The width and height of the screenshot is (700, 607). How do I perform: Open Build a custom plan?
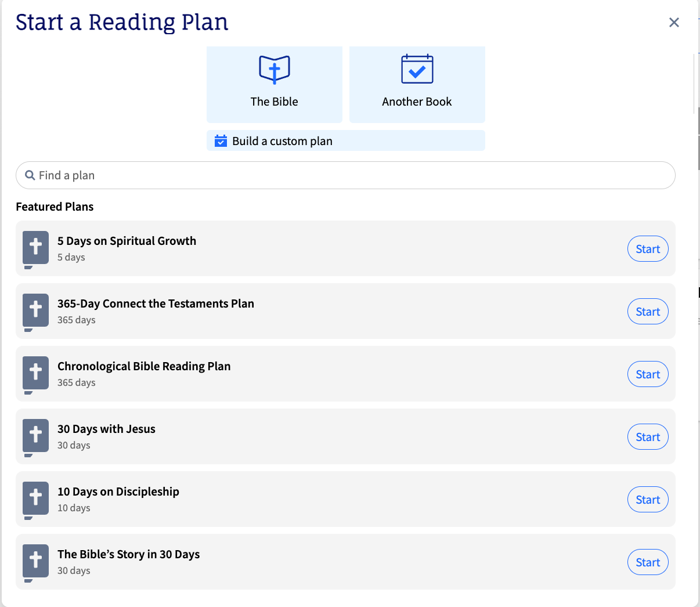point(346,140)
